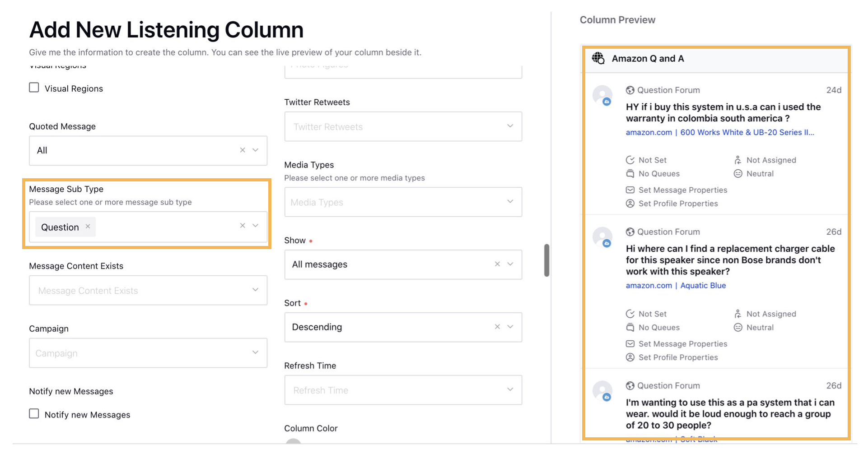Click the Column Preview label
Screen dimensions: 868x454
pyautogui.click(x=617, y=20)
